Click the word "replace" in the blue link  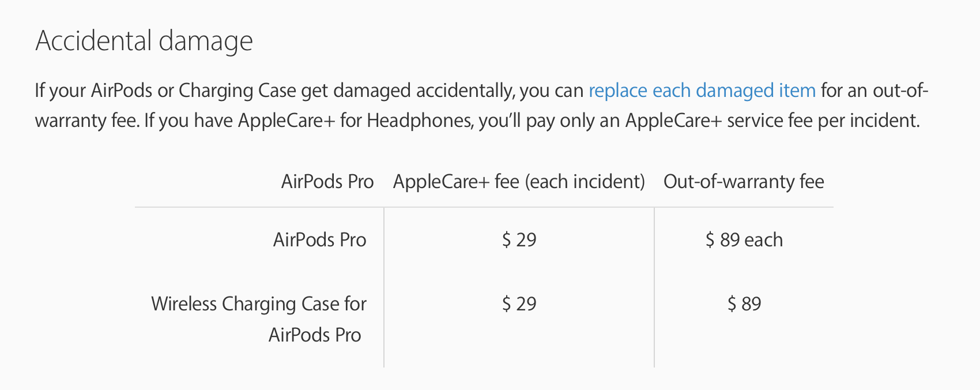point(617,91)
